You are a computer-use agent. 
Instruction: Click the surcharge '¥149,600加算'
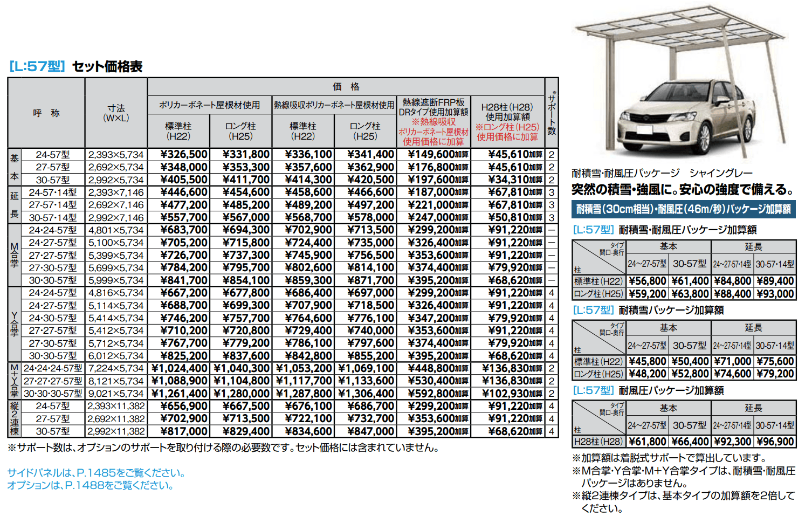tap(438, 155)
